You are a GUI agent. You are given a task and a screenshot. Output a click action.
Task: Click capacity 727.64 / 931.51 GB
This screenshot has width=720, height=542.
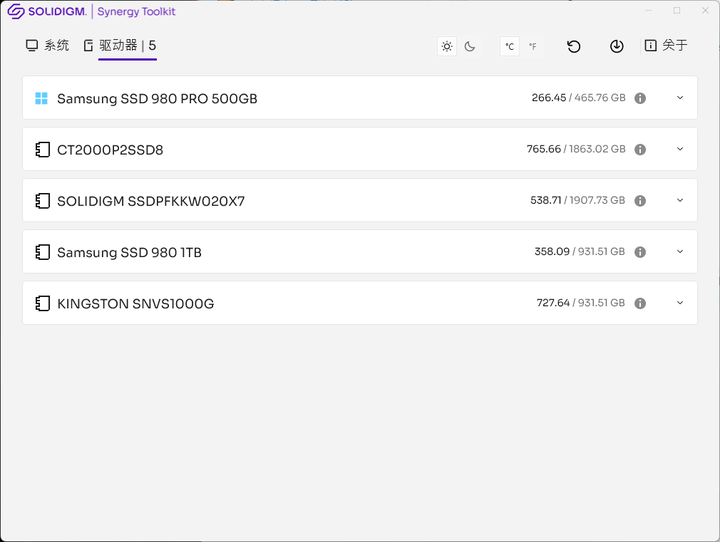click(x=581, y=303)
